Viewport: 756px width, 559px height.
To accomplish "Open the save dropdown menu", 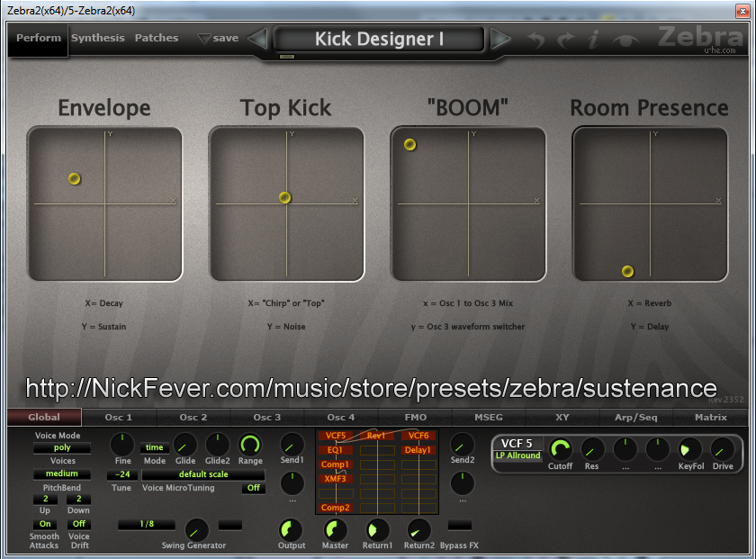I will pyautogui.click(x=219, y=38).
